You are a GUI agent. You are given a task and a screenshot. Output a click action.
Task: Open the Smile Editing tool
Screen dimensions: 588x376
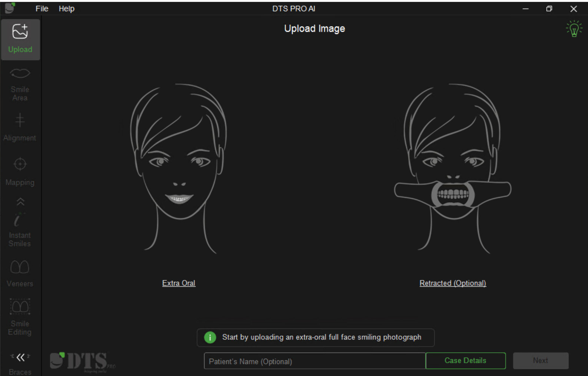(20, 317)
